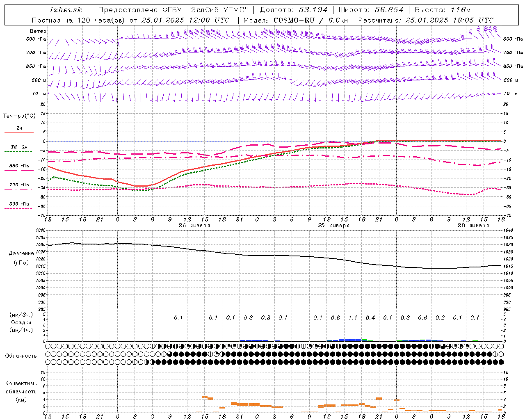Click the 1.1 precipitation amount value
The height and width of the screenshot is (420, 525).
353,317
